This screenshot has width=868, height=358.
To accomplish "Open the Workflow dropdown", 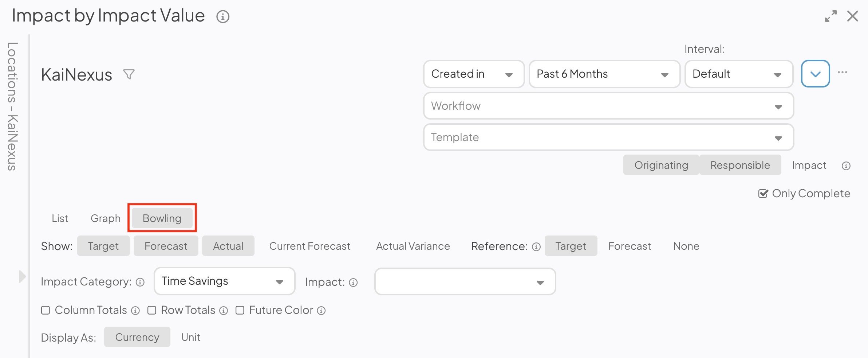I will pyautogui.click(x=608, y=106).
